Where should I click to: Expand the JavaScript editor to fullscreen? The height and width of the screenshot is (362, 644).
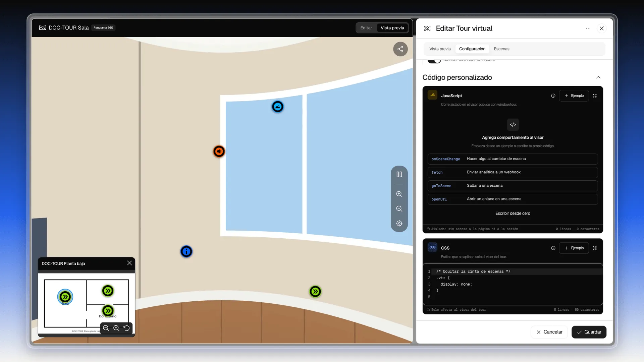[595, 96]
